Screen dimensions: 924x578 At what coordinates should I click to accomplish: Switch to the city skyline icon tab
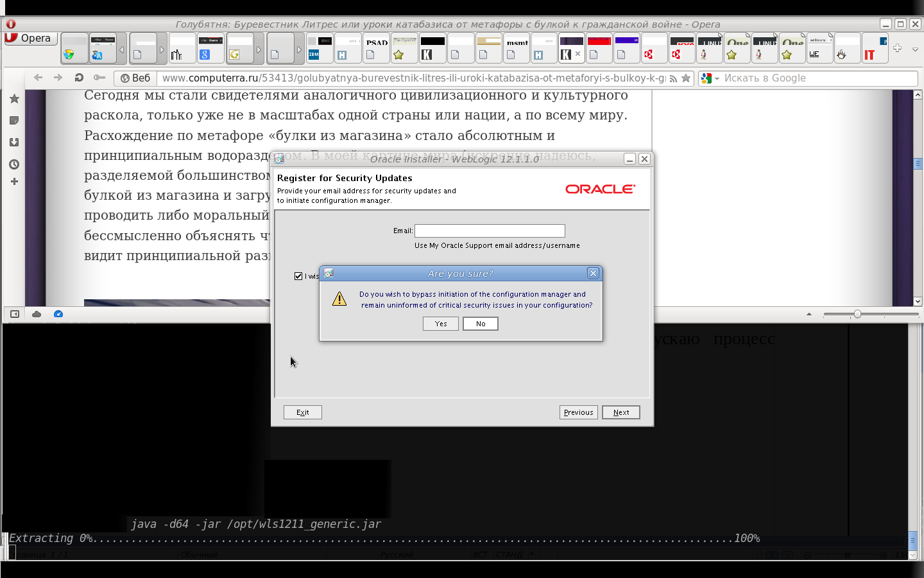(x=182, y=48)
